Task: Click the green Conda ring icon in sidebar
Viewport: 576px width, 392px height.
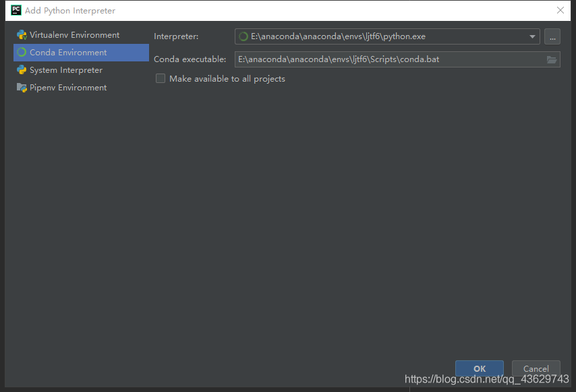Action: pyautogui.click(x=22, y=53)
